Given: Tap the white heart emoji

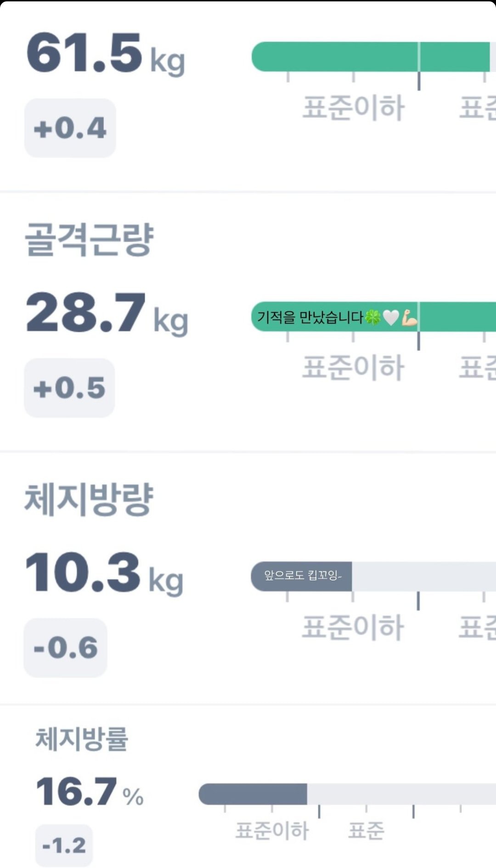Looking at the screenshot, I should 391,317.
